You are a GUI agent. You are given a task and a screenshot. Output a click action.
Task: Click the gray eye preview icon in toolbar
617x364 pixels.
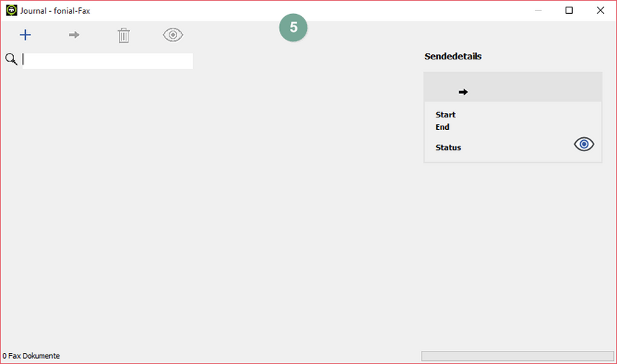(173, 35)
